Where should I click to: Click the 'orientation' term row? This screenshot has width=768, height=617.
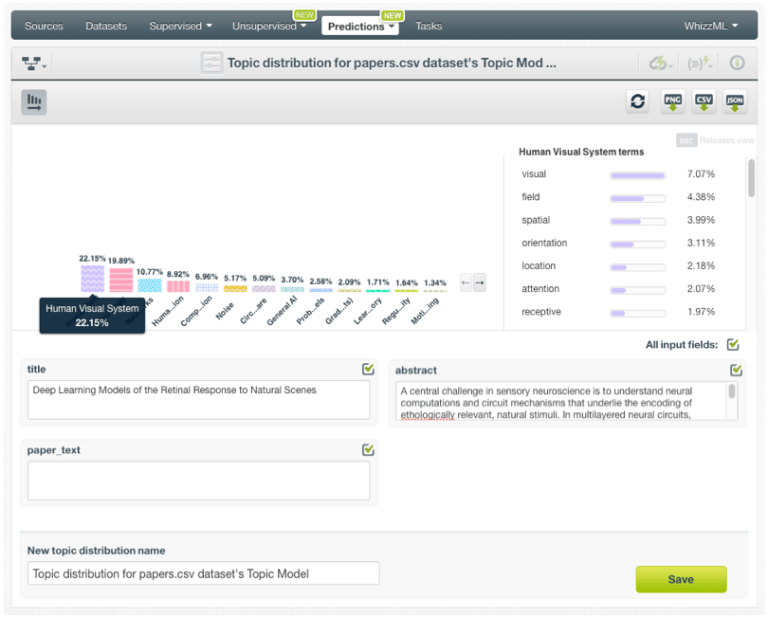coord(618,243)
